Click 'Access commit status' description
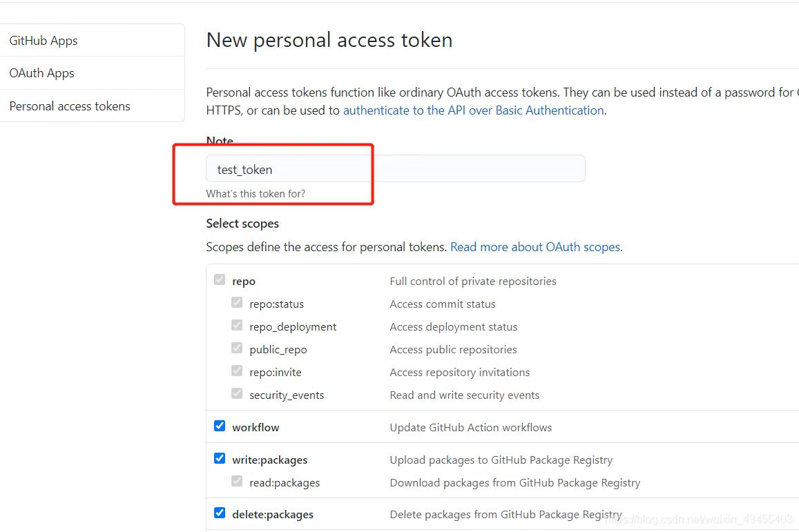 442,304
